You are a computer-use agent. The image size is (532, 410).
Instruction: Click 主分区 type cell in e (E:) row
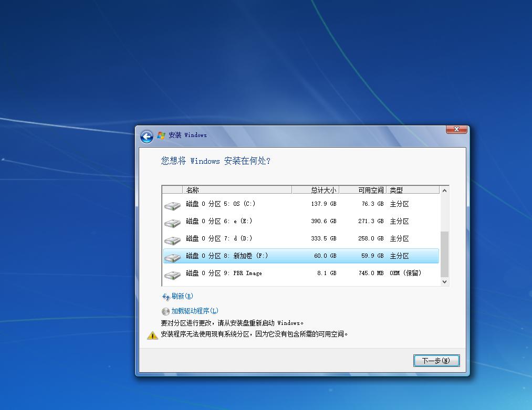click(x=399, y=221)
